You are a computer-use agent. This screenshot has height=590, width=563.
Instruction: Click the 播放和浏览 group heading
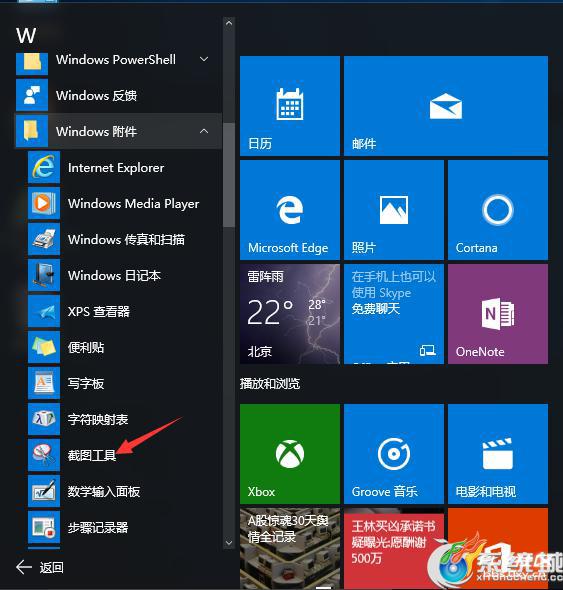[x=270, y=384]
